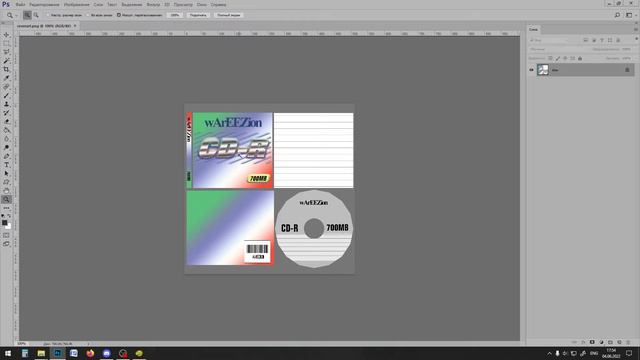Select the Shape tool

click(6, 182)
